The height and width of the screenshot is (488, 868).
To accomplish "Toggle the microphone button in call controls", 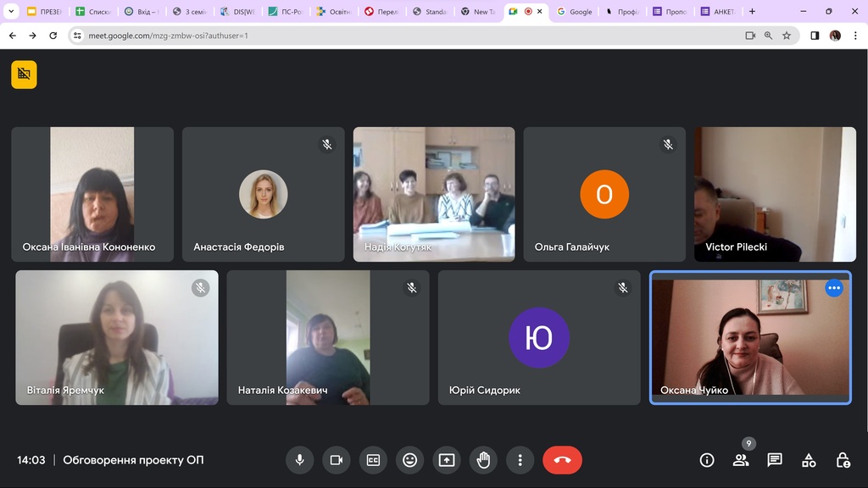I will tap(299, 460).
